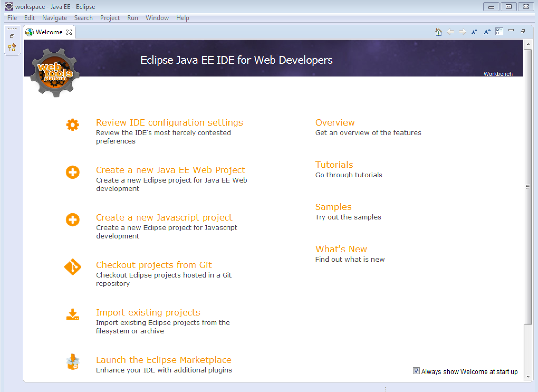Image resolution: width=538 pixels, height=392 pixels.
Task: Open the Window menu
Action: coord(157,18)
